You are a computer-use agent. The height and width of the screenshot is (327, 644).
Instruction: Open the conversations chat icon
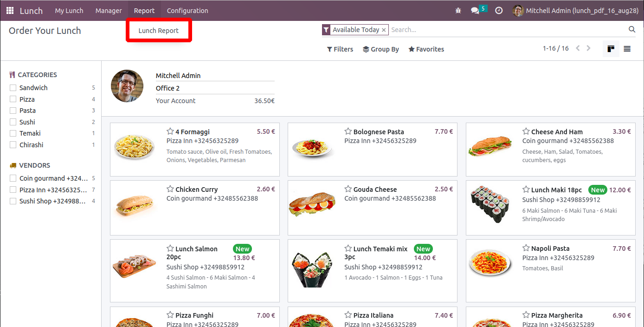[475, 10]
